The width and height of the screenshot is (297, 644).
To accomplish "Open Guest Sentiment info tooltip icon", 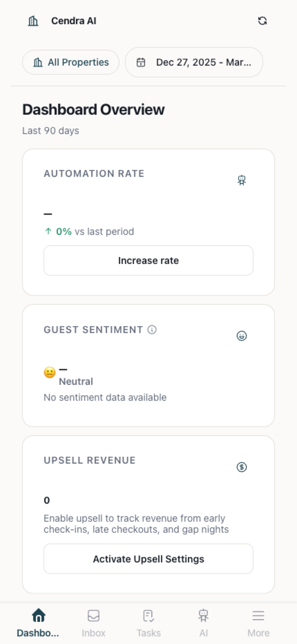I will [x=152, y=330].
